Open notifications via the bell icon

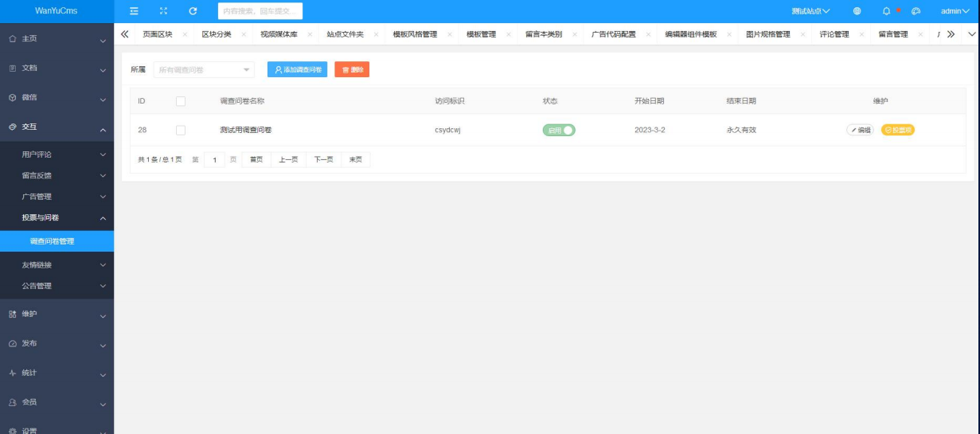(x=886, y=11)
